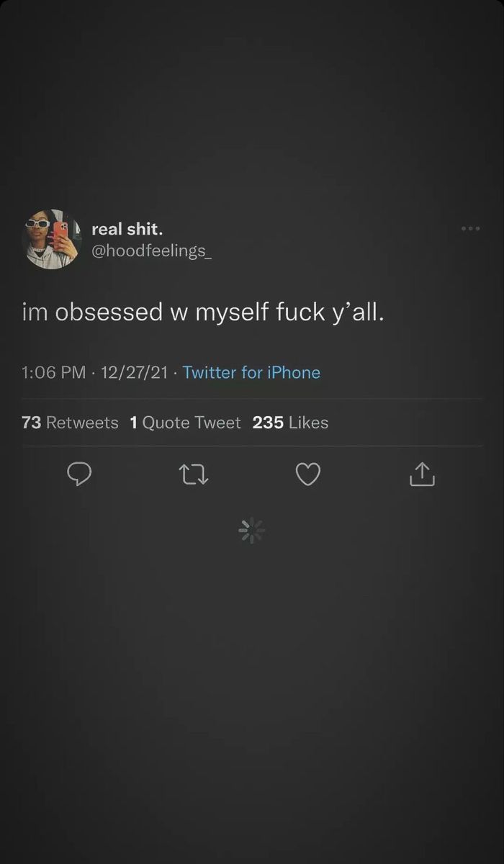The image size is (504, 864).
Task: Tap the profile avatar photo
Action: coord(53,239)
